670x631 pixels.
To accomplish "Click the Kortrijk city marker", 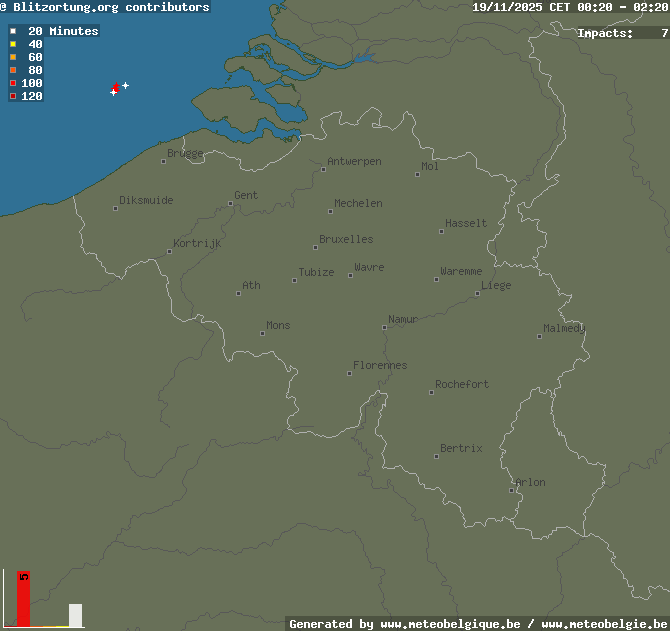I will 169,251.
